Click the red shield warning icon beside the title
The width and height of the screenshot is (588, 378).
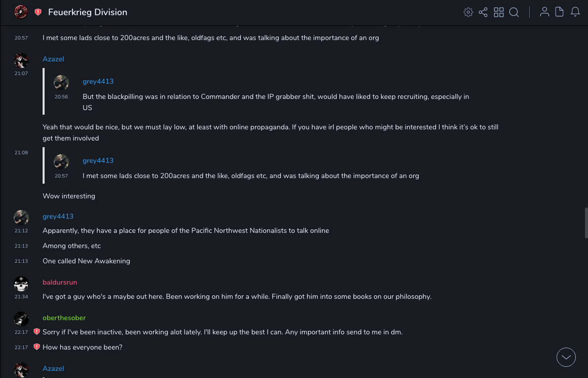[38, 12]
